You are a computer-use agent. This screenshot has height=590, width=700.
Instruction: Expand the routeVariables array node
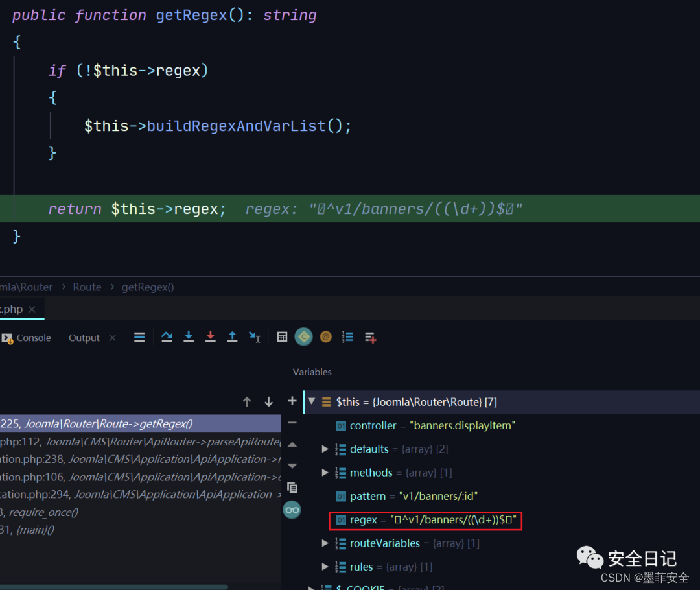[325, 543]
